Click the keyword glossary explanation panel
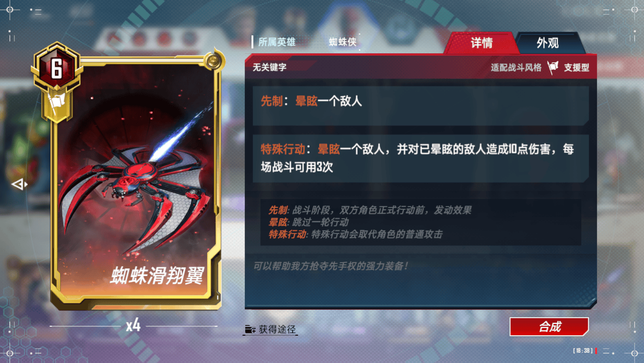Viewport: 644px width, 363px height. pos(420,222)
